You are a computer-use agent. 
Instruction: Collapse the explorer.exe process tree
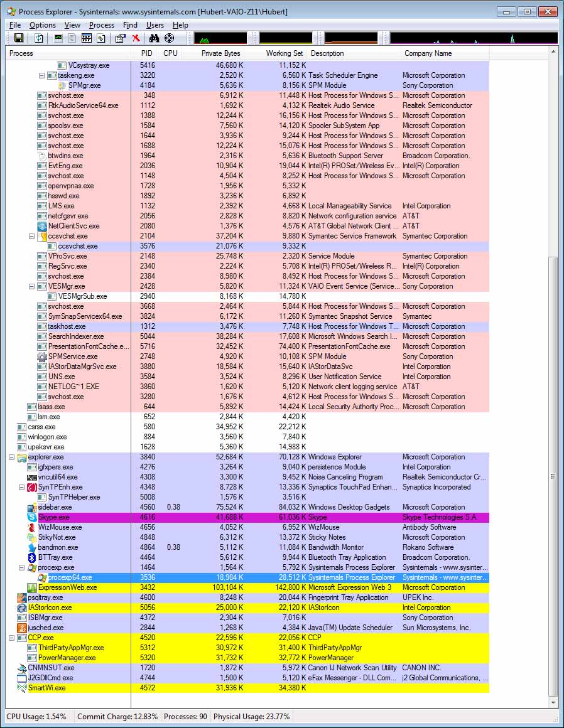(11, 457)
